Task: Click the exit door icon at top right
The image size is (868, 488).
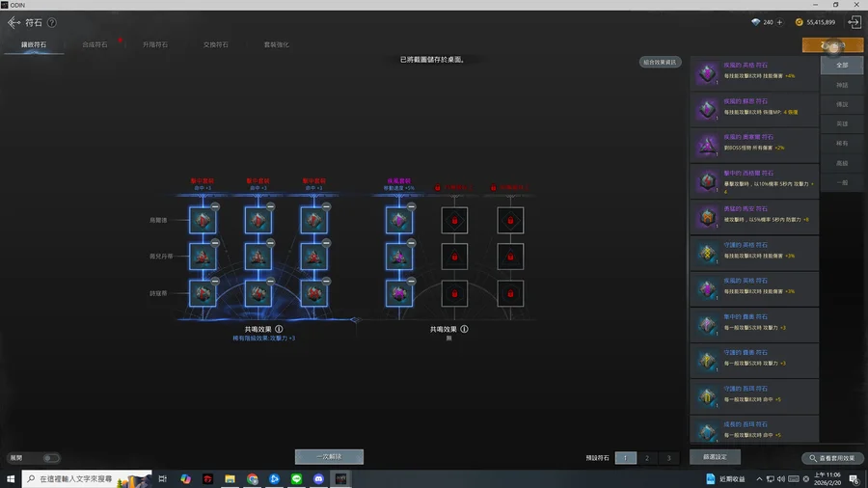Action: 854,22
